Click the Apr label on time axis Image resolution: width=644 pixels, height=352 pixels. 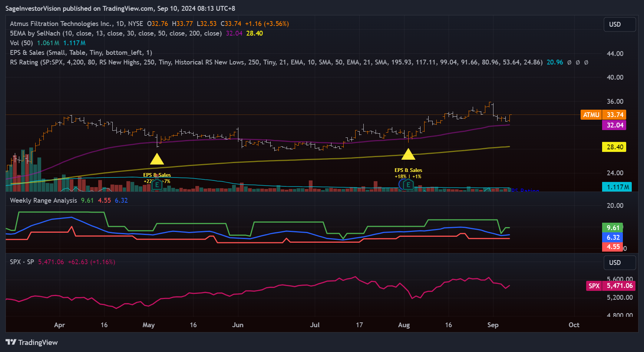click(59, 325)
